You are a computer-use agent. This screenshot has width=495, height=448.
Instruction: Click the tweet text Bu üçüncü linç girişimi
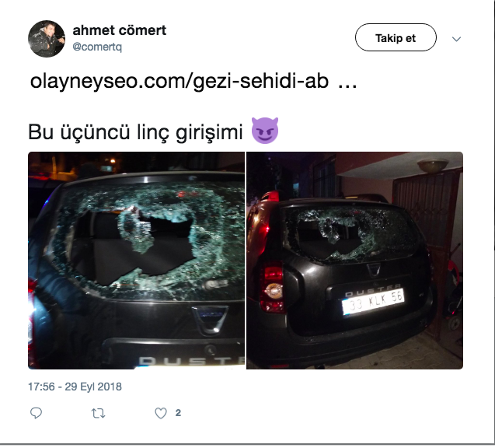coord(135,131)
